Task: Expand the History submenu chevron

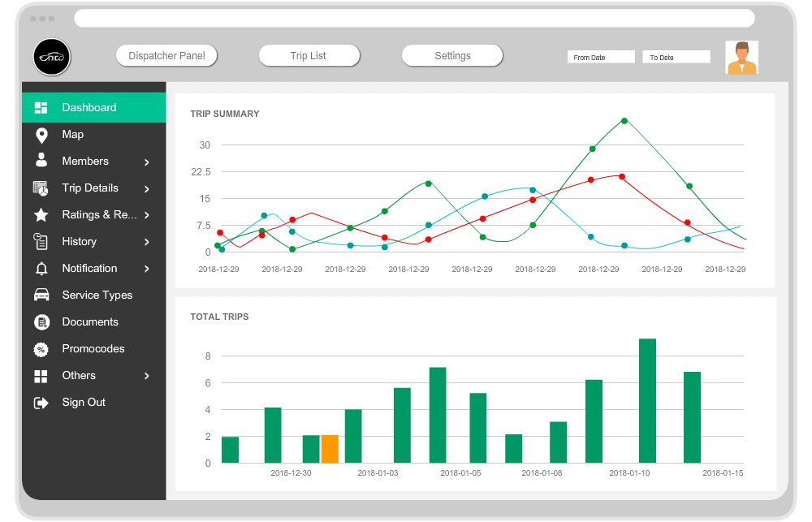Action: pos(147,242)
